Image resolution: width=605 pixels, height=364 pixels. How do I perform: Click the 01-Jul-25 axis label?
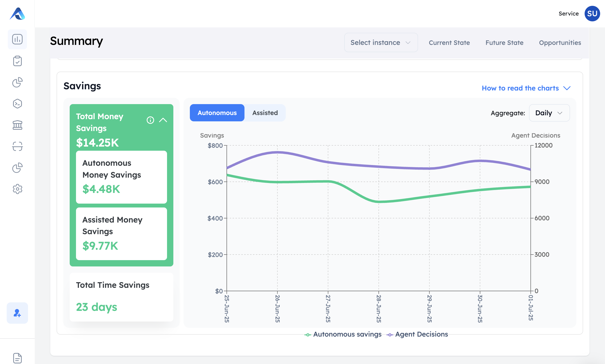(x=531, y=308)
